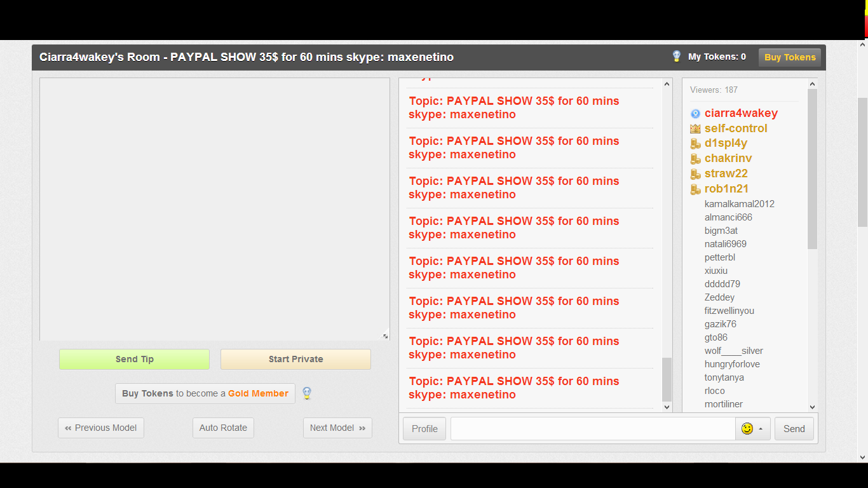868x488 pixels.
Task: Click the lightbulb icon next to Gold Member
Action: 307,393
